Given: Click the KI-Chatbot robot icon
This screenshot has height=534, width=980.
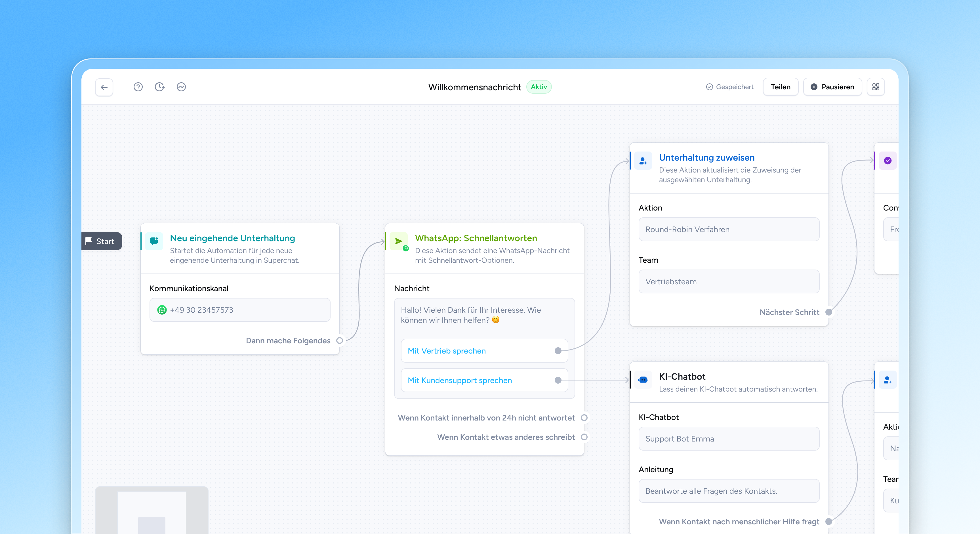Looking at the screenshot, I should point(643,380).
